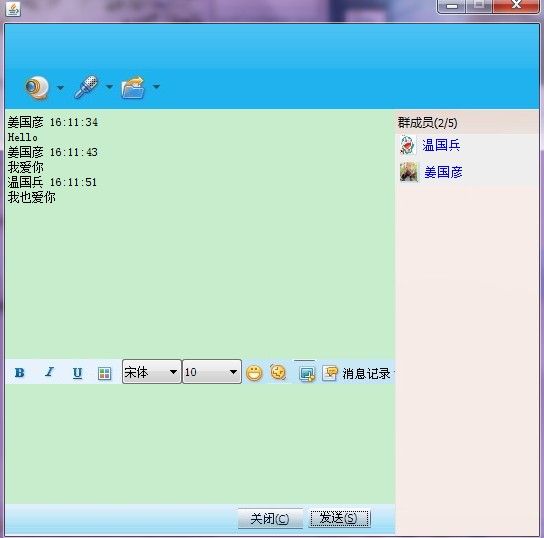Open the 宋体 font family dropdown
The height and width of the screenshot is (538, 544).
[x=152, y=372]
